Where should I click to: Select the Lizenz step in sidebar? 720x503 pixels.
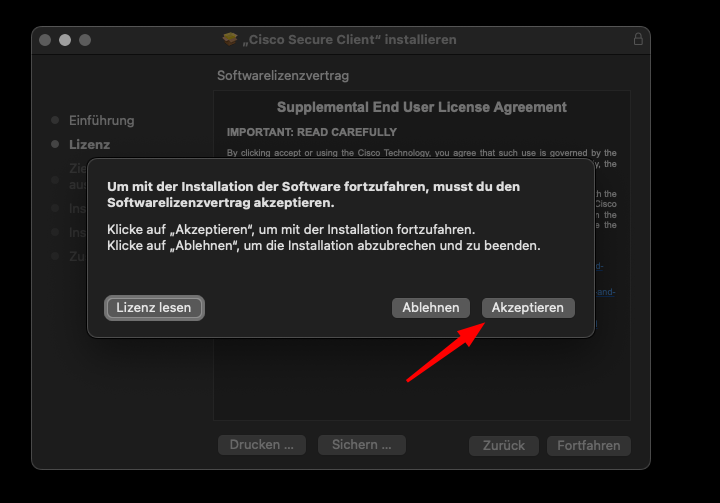[89, 144]
